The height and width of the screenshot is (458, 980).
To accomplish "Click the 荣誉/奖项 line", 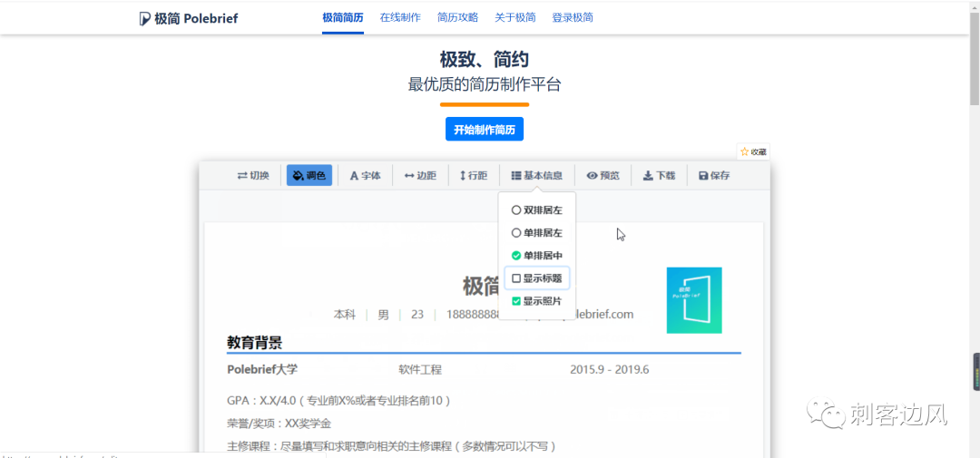I will point(279,423).
